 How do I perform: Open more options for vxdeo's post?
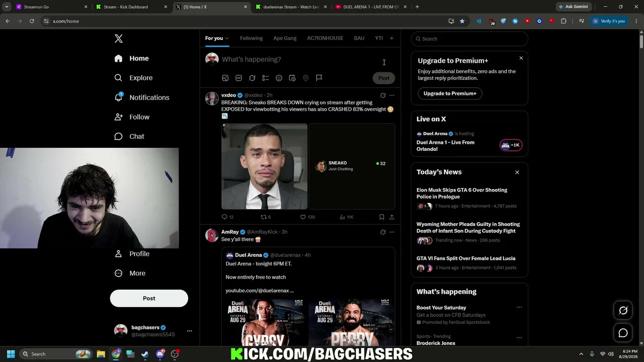tap(392, 95)
